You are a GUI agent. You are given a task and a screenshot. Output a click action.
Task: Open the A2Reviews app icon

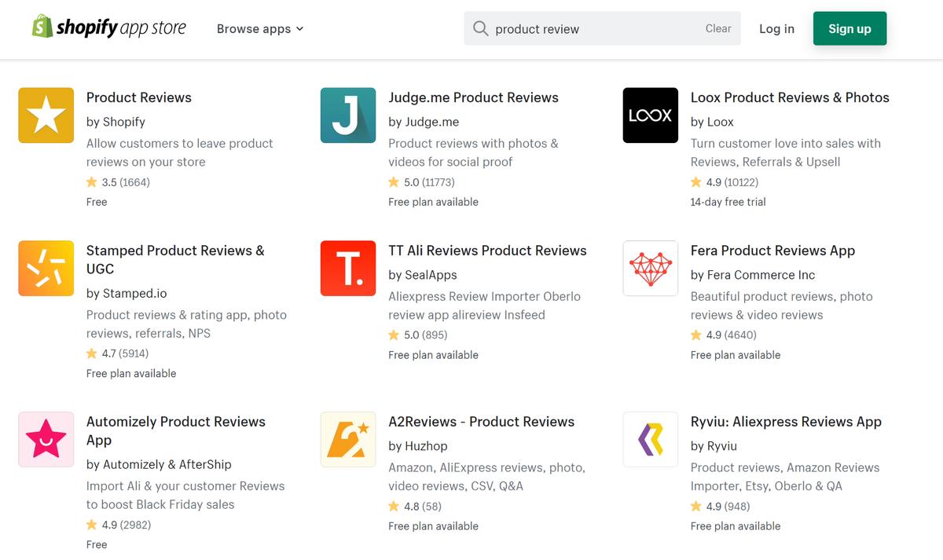pos(347,439)
